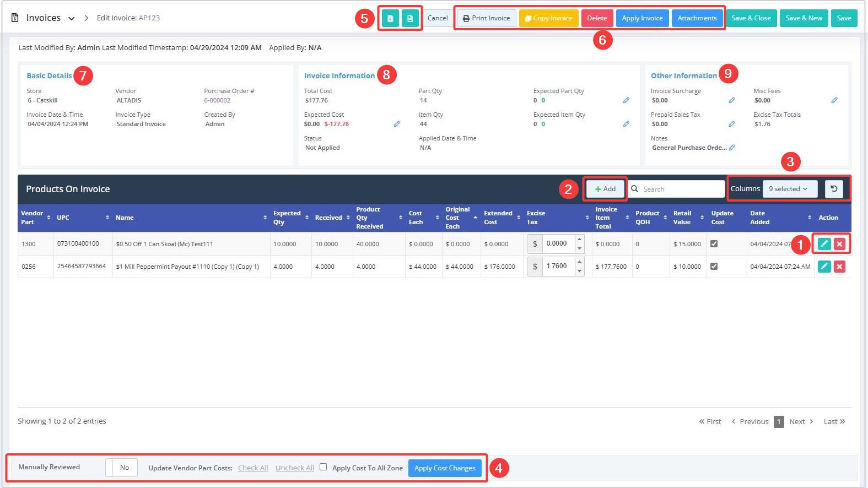Click Copy Invoice button
Screen dimensions: 868x488
point(548,18)
